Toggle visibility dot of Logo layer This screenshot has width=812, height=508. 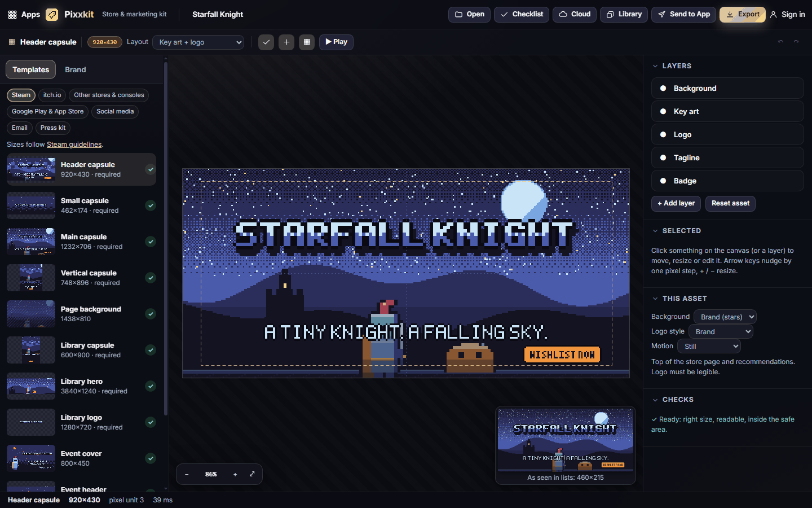pyautogui.click(x=663, y=134)
